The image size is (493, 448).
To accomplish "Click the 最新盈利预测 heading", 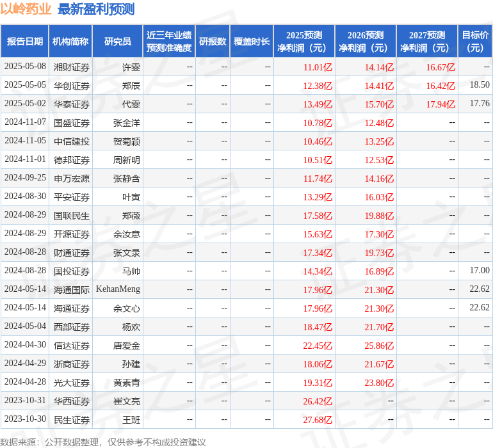I will pos(96,9).
